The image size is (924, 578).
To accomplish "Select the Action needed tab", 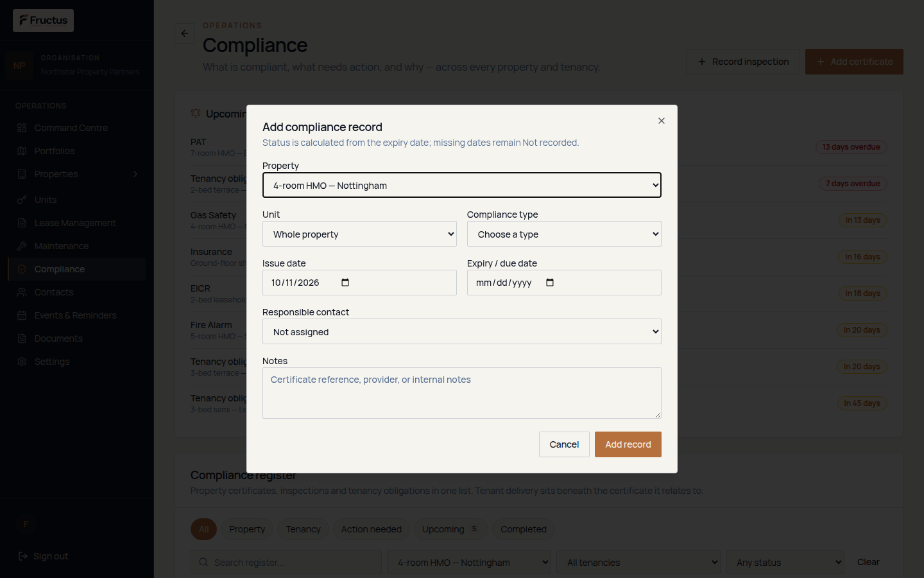I will pyautogui.click(x=372, y=529).
